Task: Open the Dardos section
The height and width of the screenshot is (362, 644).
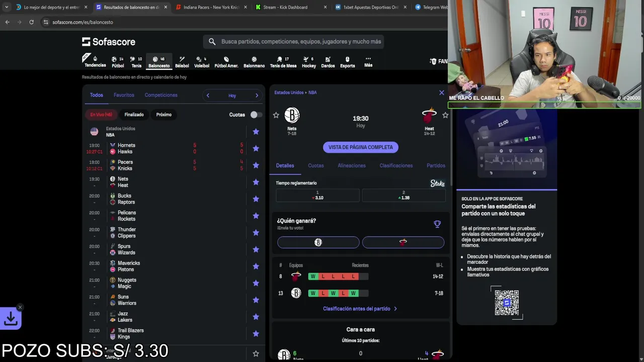Action: (328, 62)
